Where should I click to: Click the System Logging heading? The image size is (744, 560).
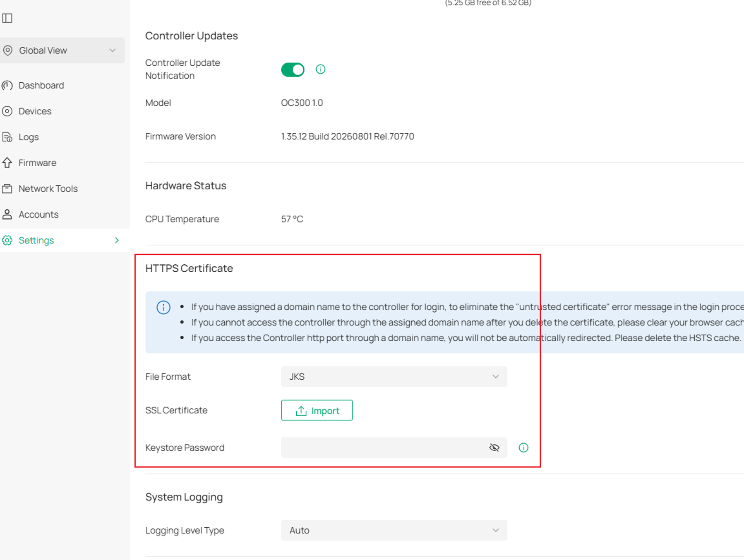point(184,497)
